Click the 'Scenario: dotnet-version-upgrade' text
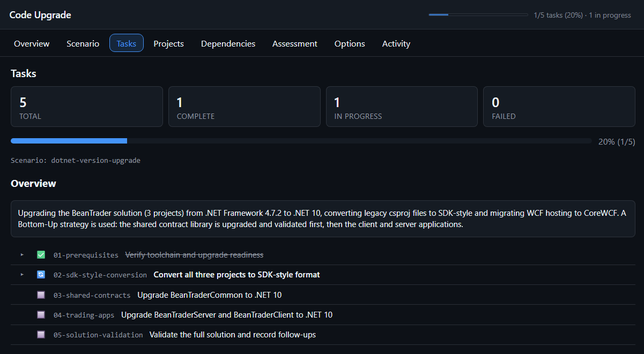 [76, 160]
